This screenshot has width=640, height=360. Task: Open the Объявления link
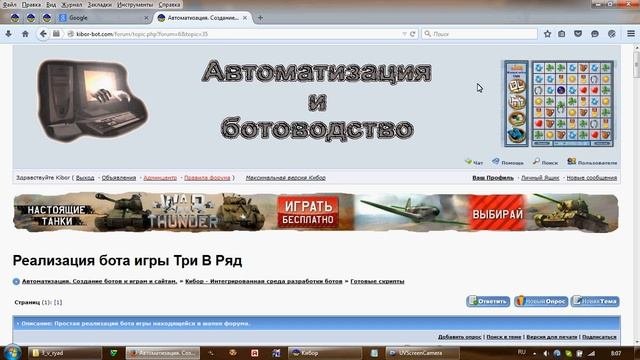coord(119,178)
